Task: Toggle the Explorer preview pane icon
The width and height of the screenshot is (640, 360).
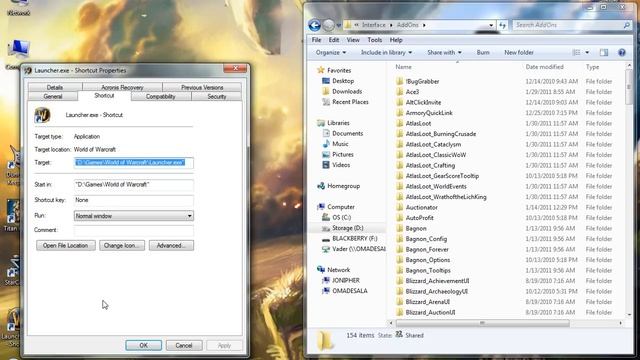Action: click(x=604, y=52)
